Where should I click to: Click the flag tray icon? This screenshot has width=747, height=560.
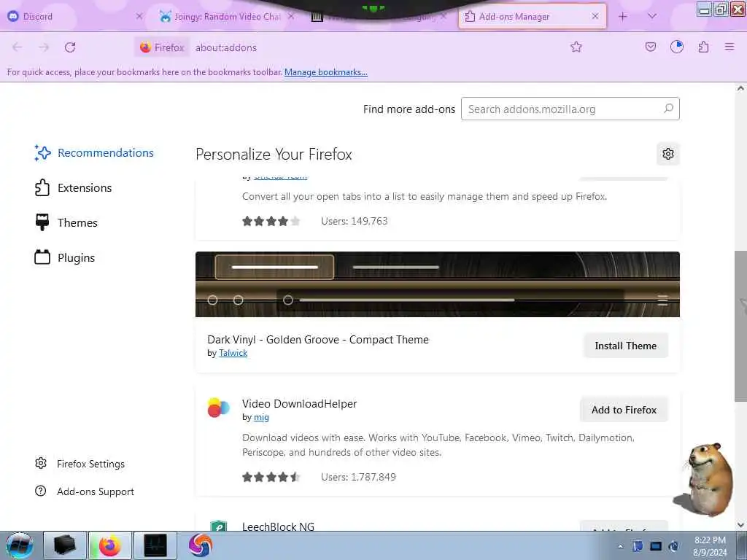point(638,546)
